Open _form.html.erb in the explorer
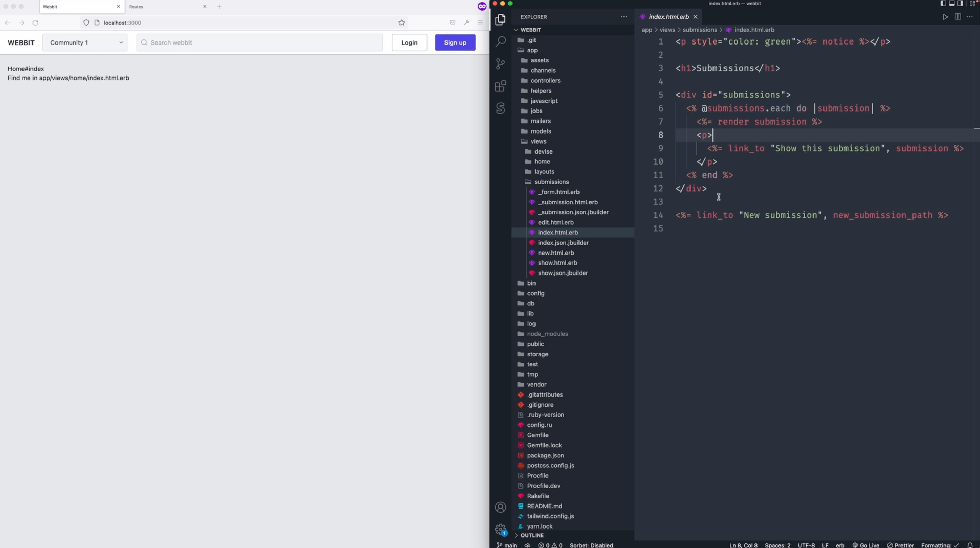The width and height of the screenshot is (980, 548). point(559,192)
